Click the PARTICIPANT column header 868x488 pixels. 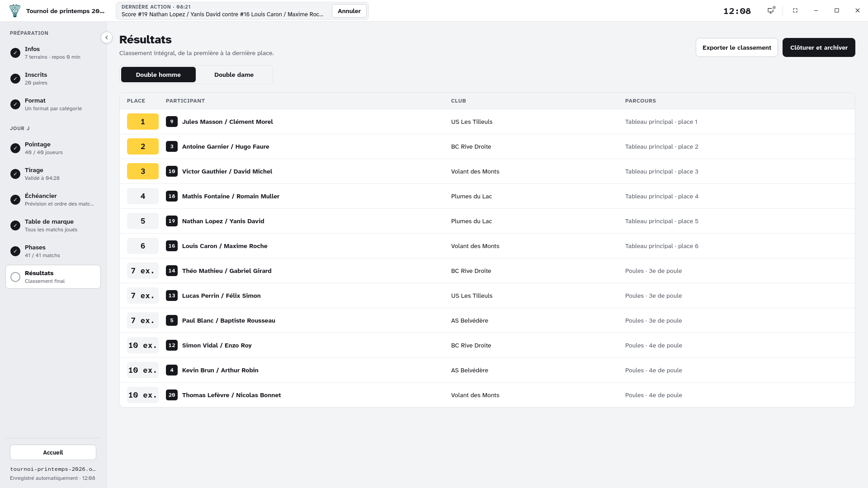(185, 101)
